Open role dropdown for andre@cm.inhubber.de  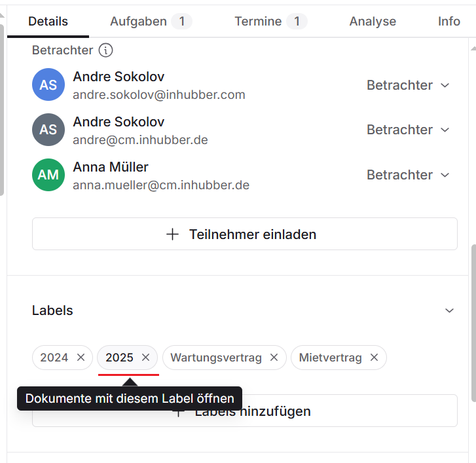pos(409,130)
